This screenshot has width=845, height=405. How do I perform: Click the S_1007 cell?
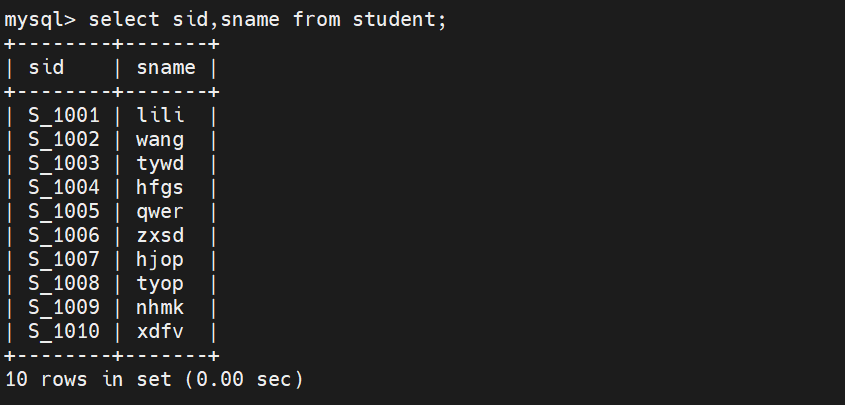pyautogui.click(x=64, y=259)
